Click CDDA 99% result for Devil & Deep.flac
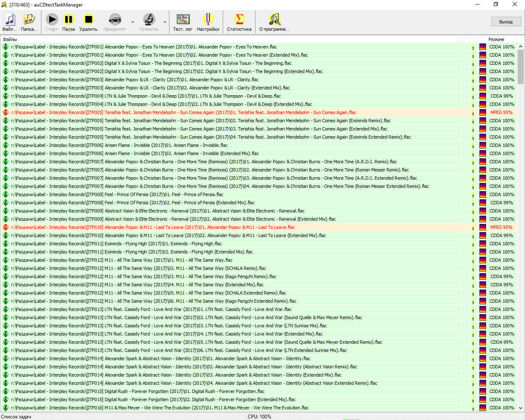Viewport: 525px width, 420px height. click(x=502, y=96)
